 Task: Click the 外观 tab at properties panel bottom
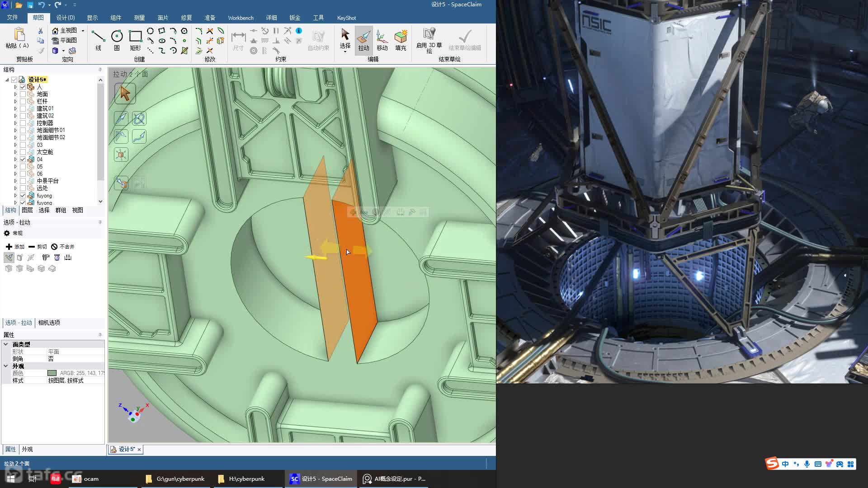[27, 450]
